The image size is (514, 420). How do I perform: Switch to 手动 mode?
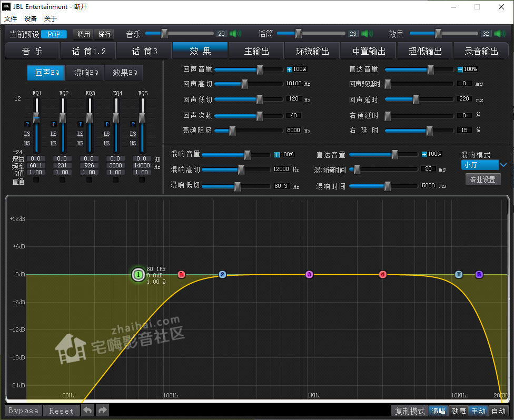(x=478, y=411)
